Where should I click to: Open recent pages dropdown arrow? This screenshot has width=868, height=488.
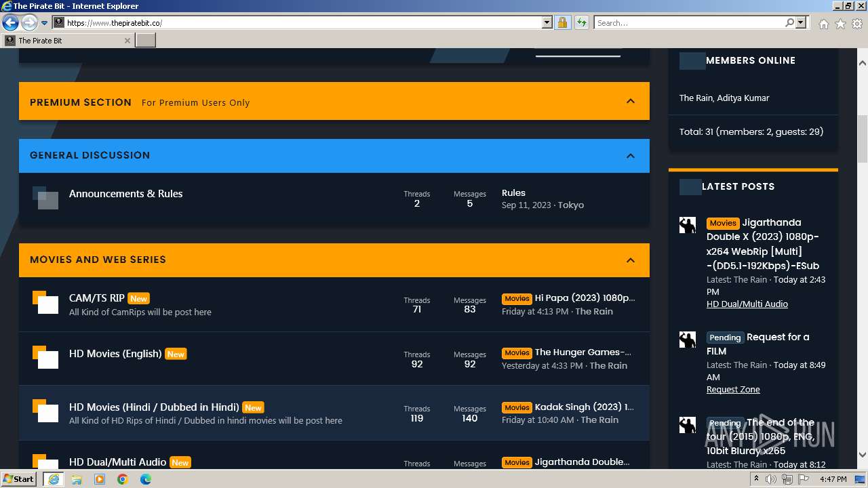pos(45,23)
